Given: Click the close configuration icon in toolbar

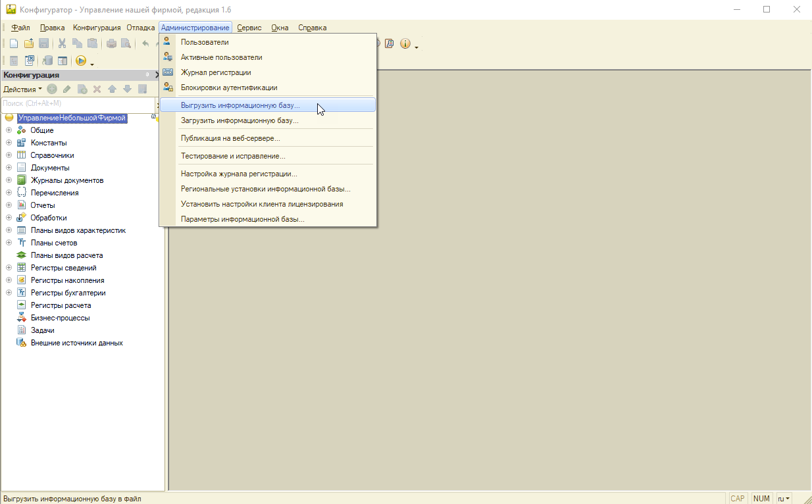Looking at the screenshot, I should click(29, 61).
